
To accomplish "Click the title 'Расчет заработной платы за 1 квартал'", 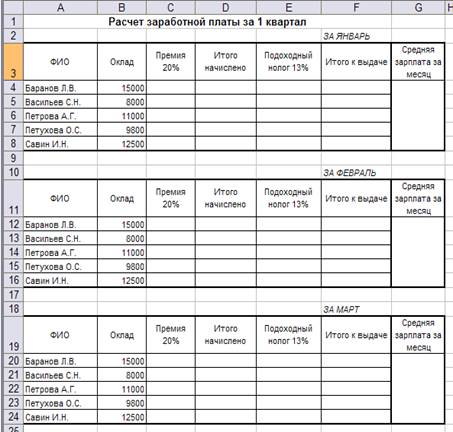I will coord(207,22).
